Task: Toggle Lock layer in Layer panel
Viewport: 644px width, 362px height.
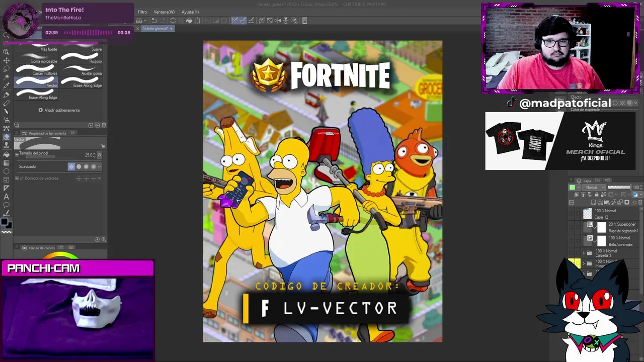Action: 597,194
